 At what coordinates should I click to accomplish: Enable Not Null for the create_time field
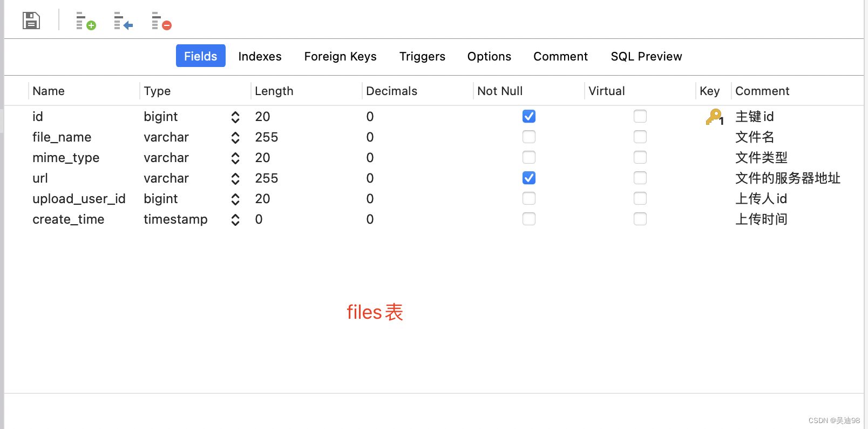529,219
